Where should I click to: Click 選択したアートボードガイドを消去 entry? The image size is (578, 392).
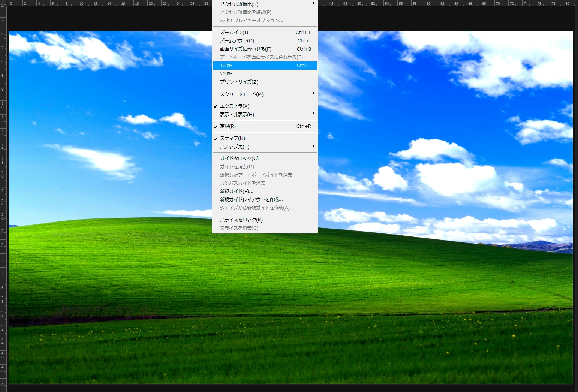265,175
